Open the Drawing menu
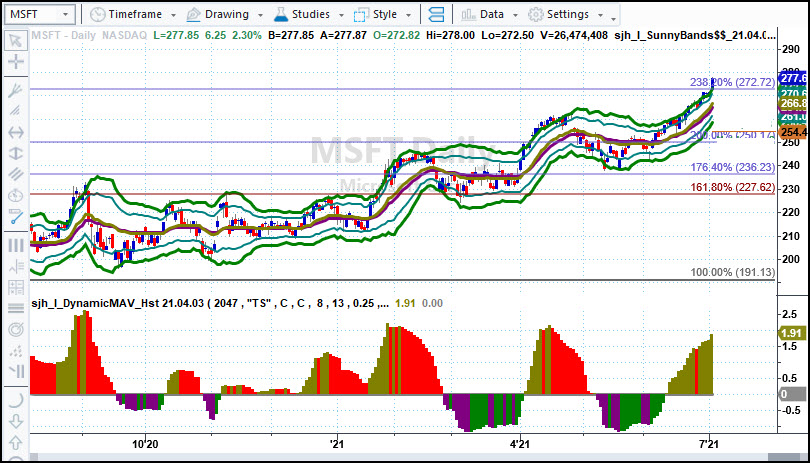 225,14
